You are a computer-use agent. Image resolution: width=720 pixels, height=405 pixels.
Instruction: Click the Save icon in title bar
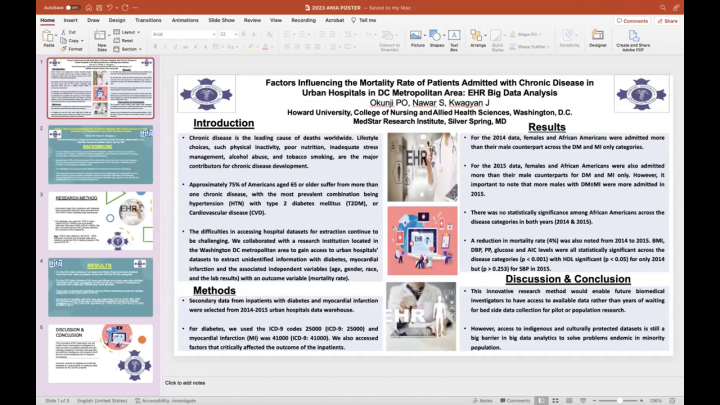[99, 8]
